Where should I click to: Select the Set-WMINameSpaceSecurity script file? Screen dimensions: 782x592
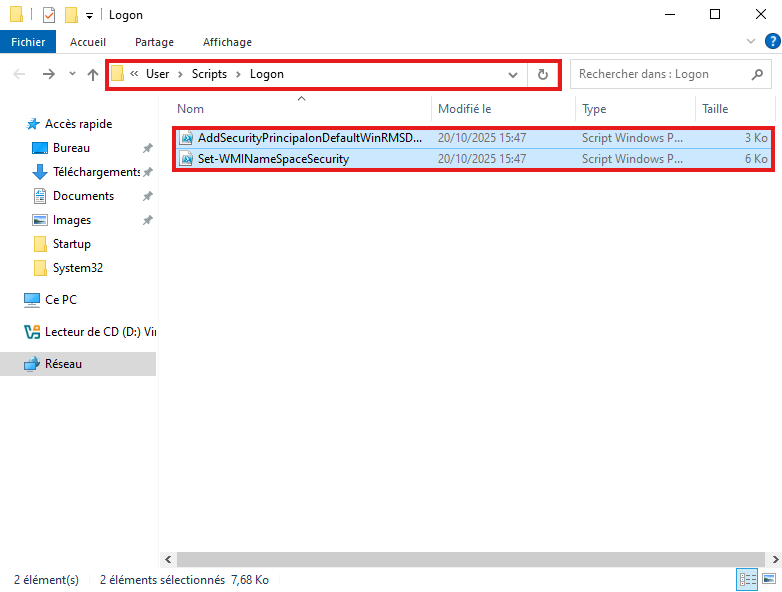click(273, 158)
